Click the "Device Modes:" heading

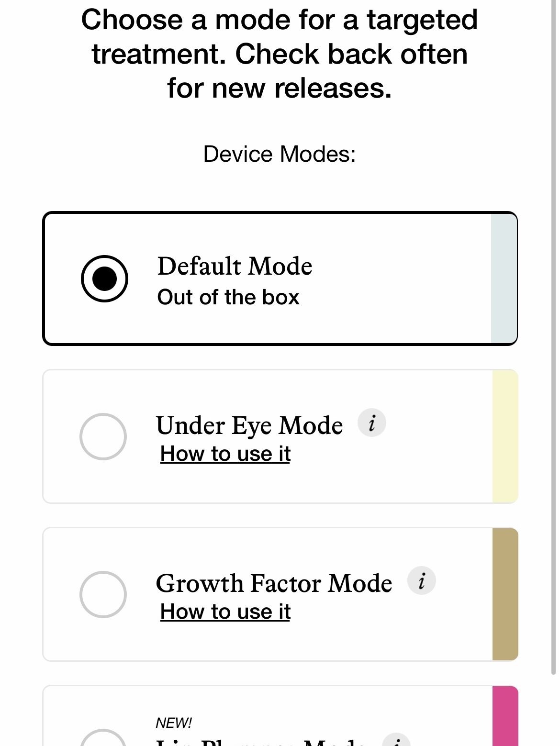pyautogui.click(x=280, y=154)
